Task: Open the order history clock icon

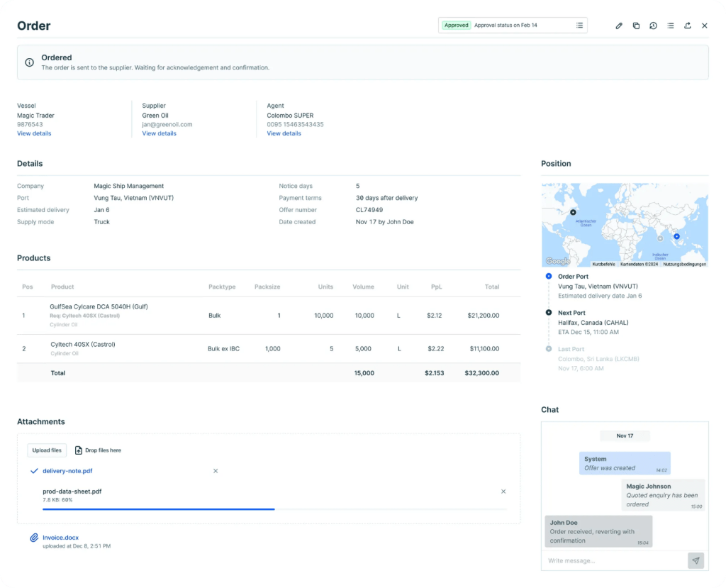Action: [x=653, y=26]
